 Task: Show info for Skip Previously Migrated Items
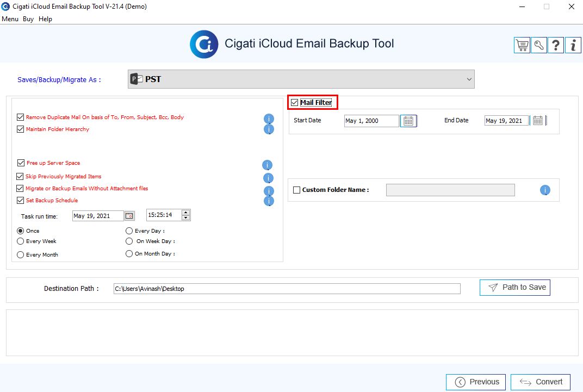pos(268,178)
